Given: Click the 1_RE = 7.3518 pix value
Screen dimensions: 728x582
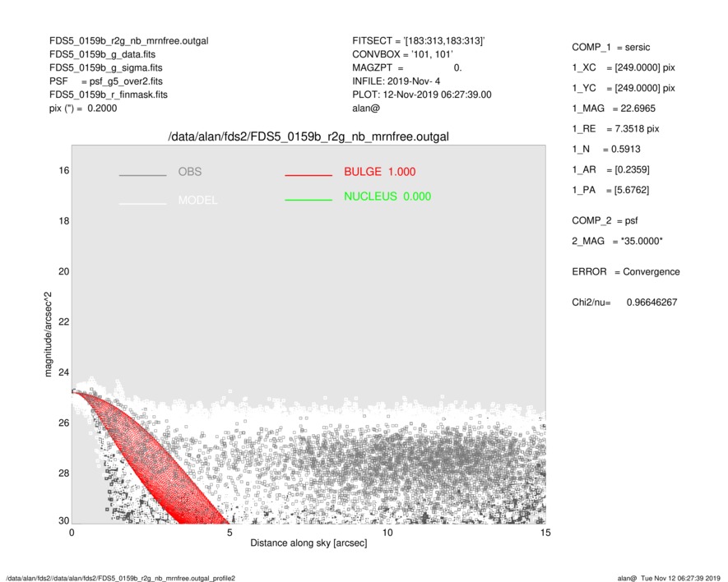Looking at the screenshot, I should pos(615,129).
